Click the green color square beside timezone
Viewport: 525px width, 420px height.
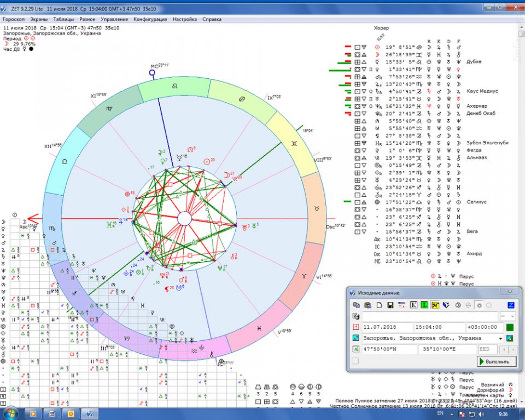[x=510, y=327]
